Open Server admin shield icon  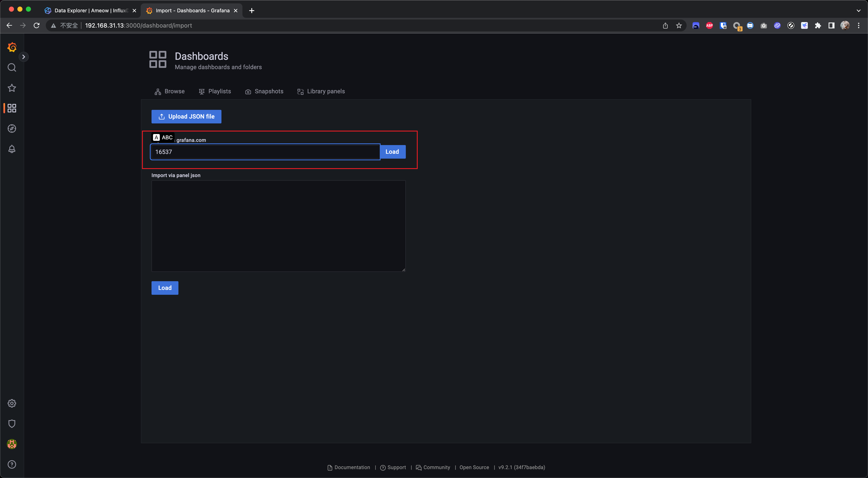coord(12,423)
